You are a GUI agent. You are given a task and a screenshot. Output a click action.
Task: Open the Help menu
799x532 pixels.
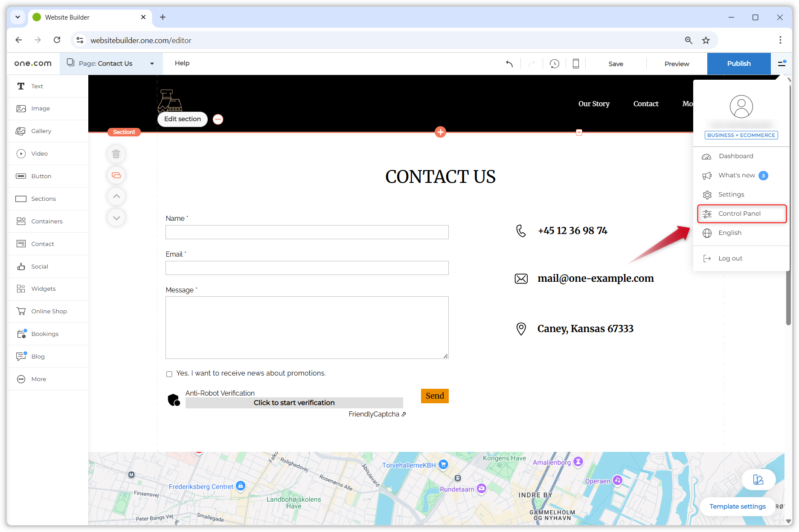coord(182,63)
